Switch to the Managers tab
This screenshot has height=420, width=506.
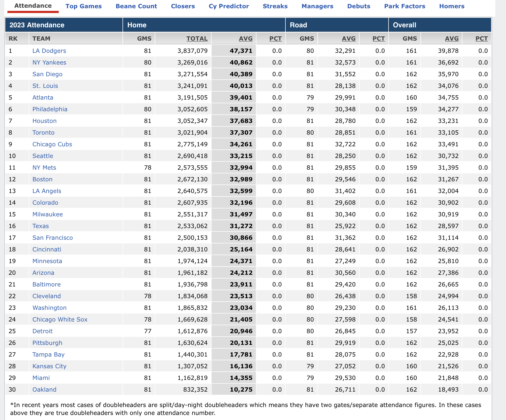tap(317, 6)
